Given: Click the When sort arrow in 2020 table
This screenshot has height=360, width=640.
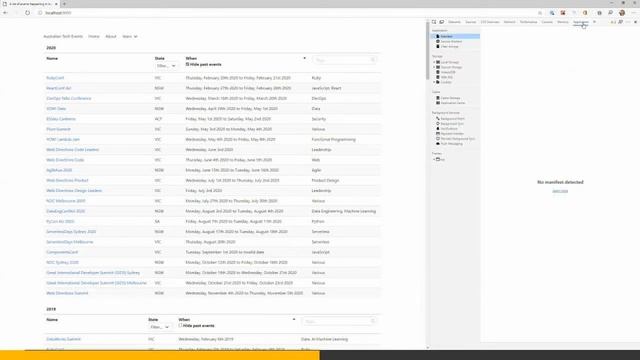Looking at the screenshot, I should [x=304, y=58].
